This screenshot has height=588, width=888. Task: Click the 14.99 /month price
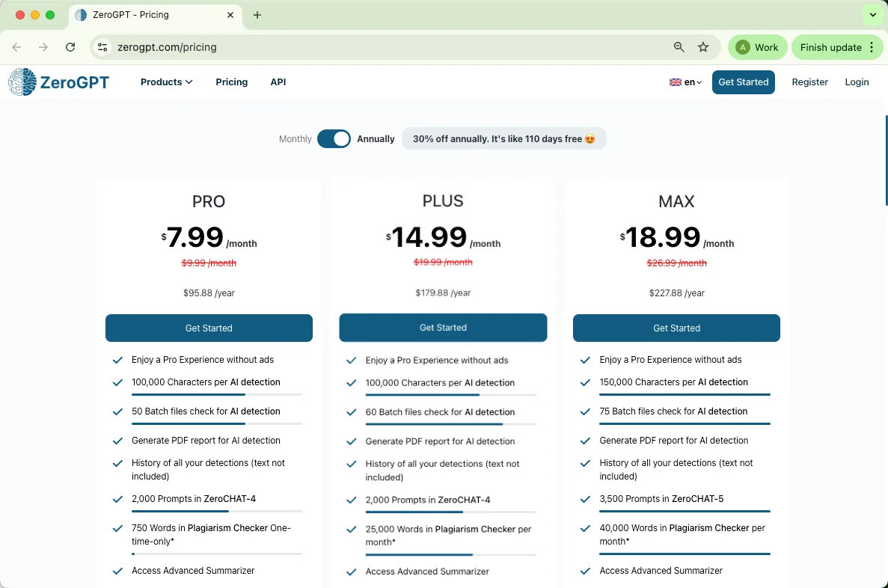[443, 237]
